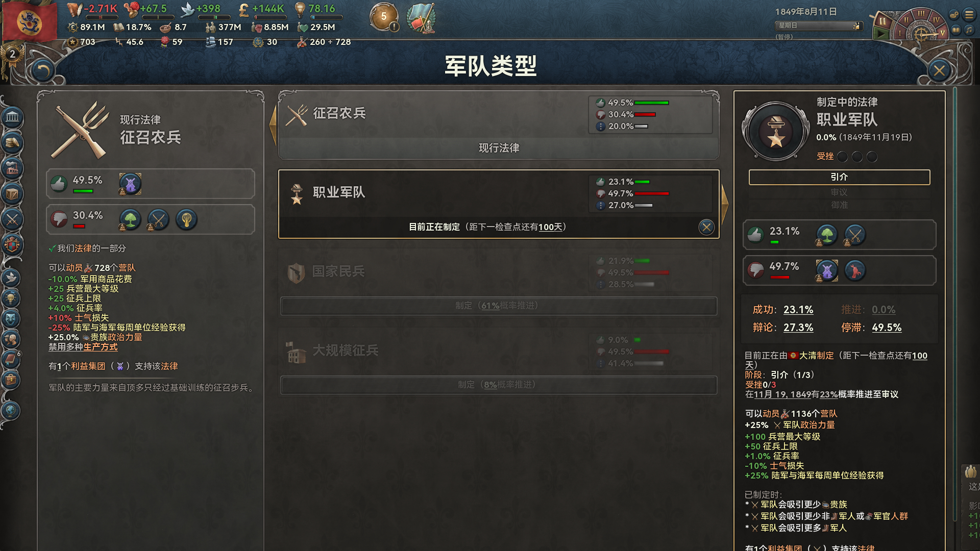Cancel enacting 职业军队 with the X
The image size is (980, 551).
(x=706, y=227)
